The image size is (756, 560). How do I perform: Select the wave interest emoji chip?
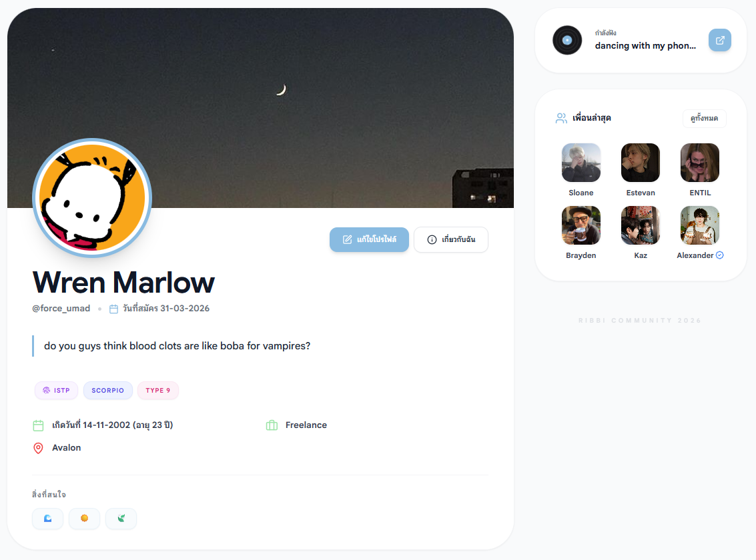pos(48,519)
